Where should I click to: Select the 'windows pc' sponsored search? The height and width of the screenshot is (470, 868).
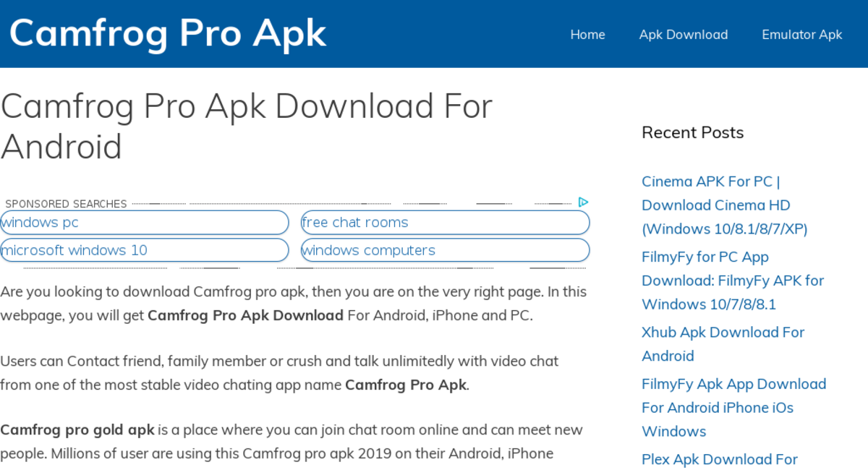[x=144, y=223]
